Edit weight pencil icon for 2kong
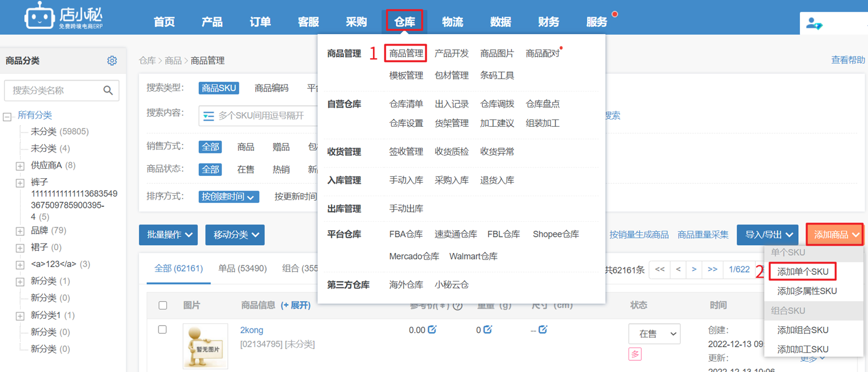 coord(488,330)
